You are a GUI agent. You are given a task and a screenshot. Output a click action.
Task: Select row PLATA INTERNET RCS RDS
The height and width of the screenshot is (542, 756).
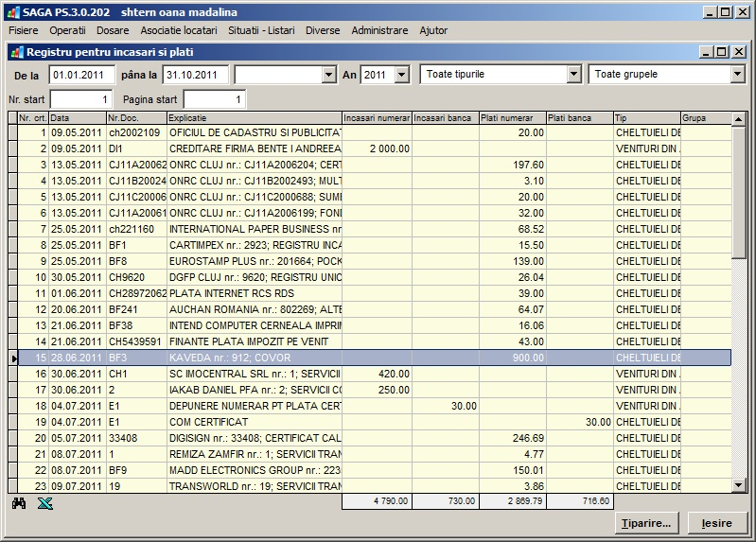click(375, 293)
